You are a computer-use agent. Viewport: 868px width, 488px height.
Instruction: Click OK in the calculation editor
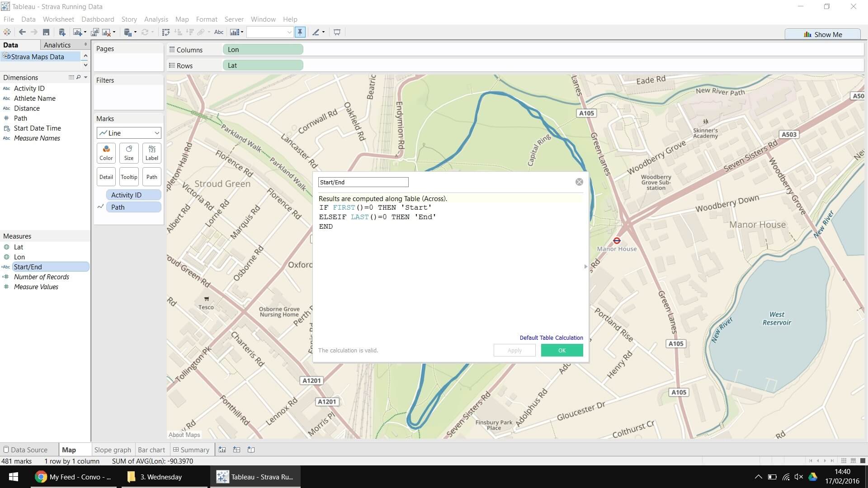(x=561, y=350)
